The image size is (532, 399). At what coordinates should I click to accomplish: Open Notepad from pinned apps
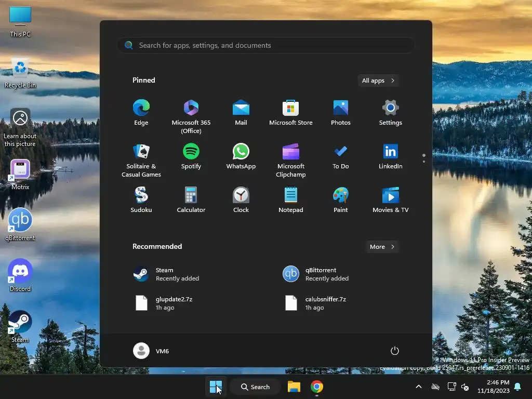(291, 200)
